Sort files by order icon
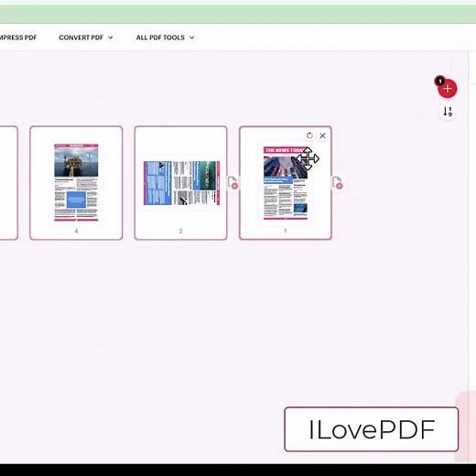 pyautogui.click(x=448, y=112)
